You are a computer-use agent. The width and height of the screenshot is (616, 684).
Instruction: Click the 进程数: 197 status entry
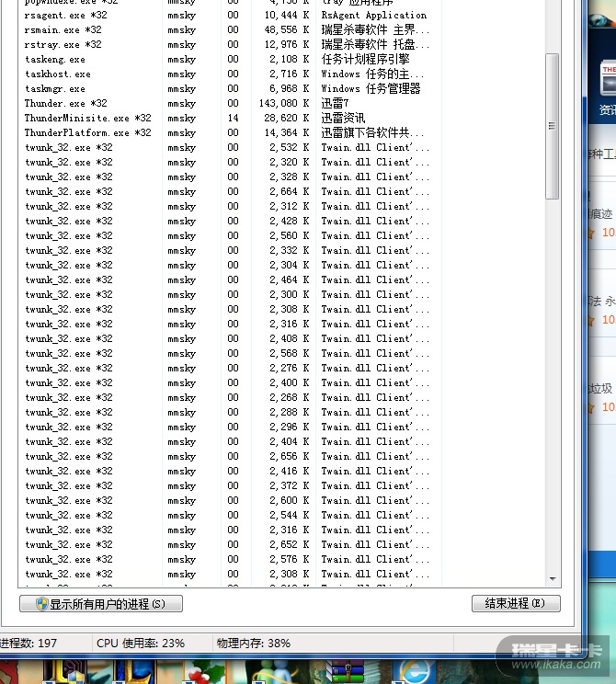[29, 643]
